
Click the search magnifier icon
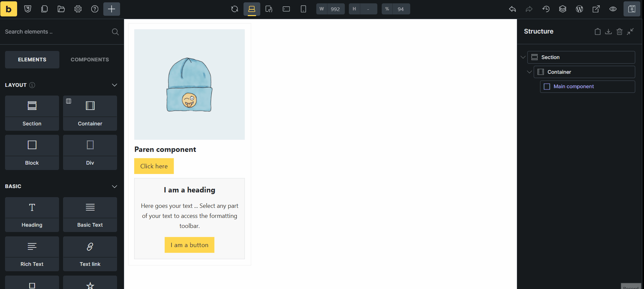coord(115,32)
